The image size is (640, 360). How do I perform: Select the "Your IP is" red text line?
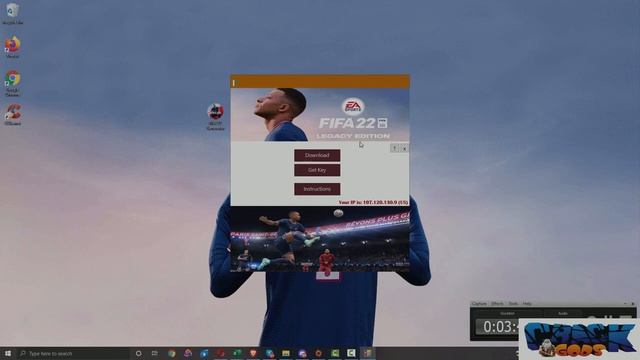[373, 202]
